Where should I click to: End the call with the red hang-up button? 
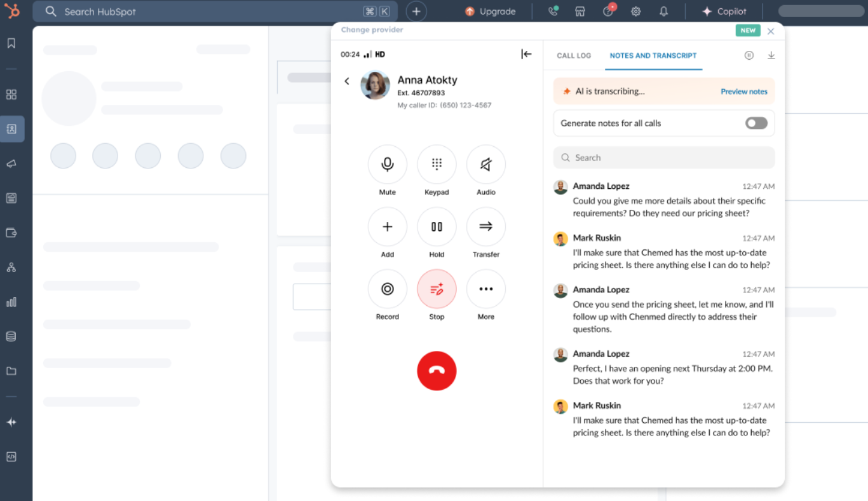coord(437,371)
